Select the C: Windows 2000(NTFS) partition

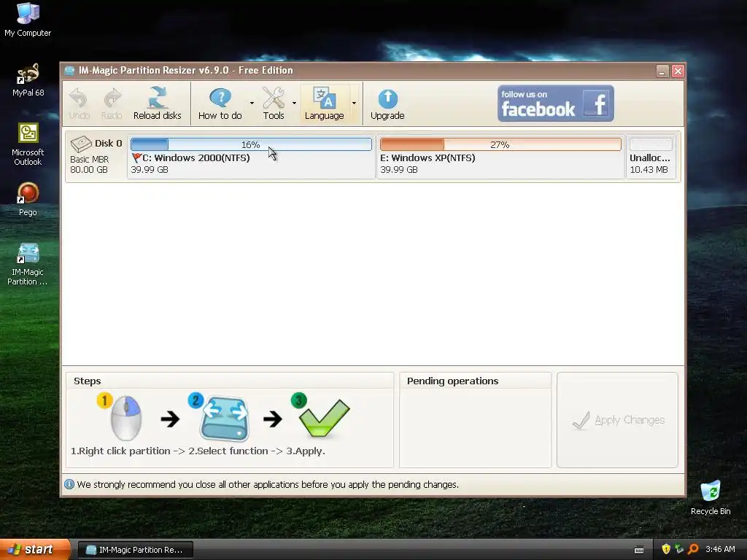tap(251, 157)
